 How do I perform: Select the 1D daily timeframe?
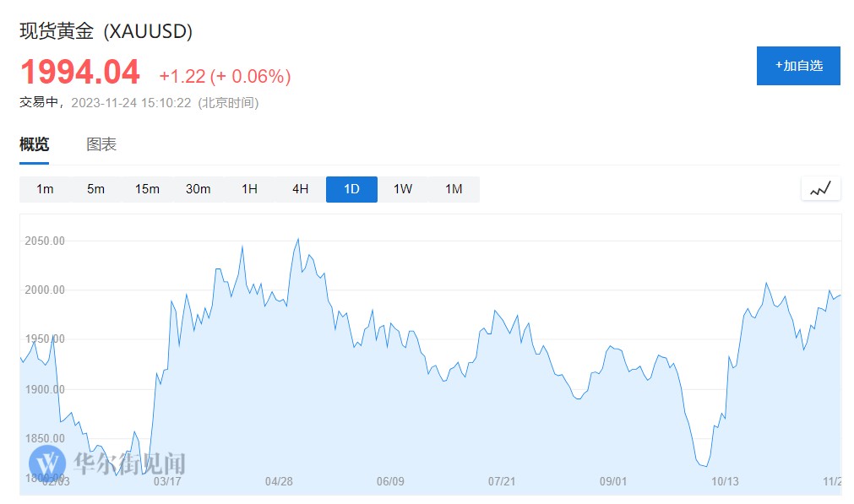tap(351, 189)
